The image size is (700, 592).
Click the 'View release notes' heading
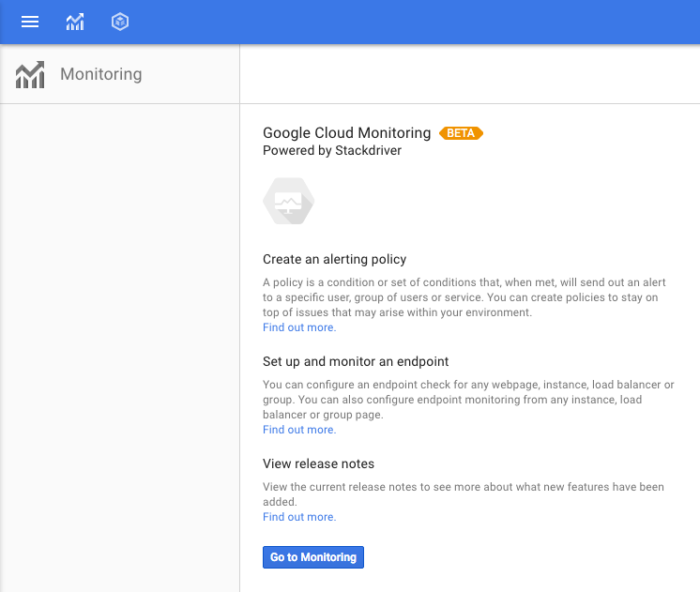[318, 463]
